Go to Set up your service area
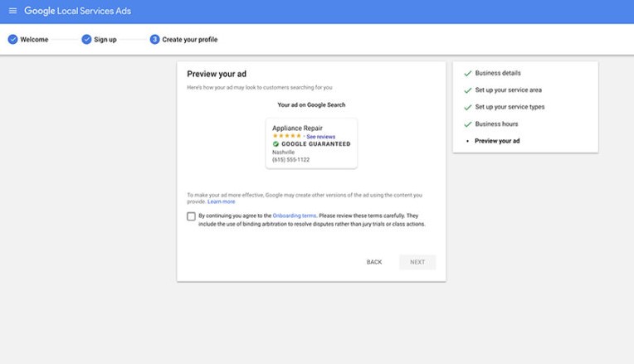This screenshot has height=364, width=634. pos(508,90)
